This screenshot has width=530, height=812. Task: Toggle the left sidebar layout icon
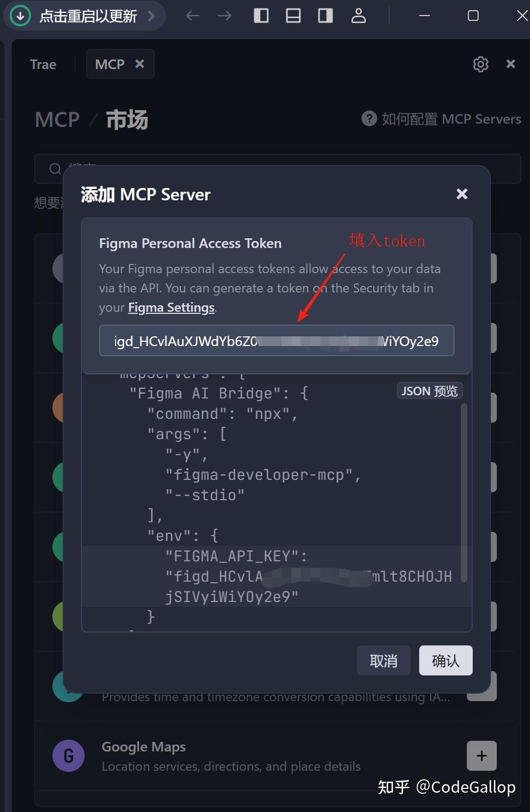tap(261, 16)
